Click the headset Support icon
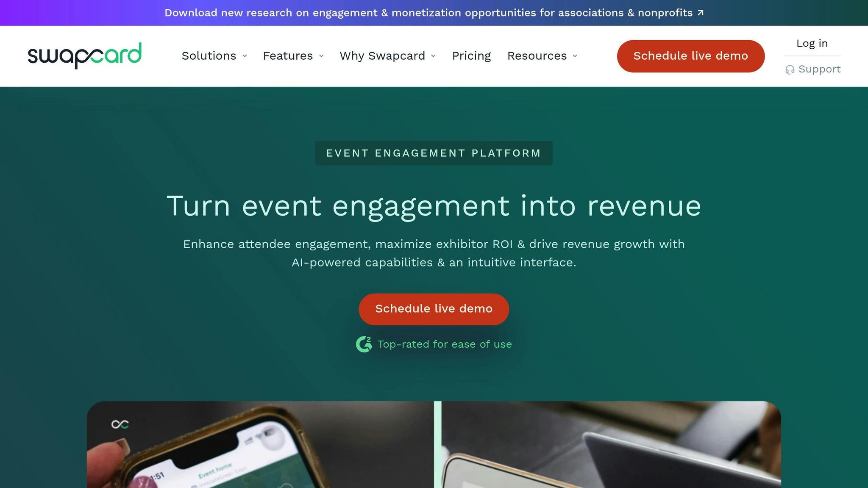Image resolution: width=868 pixels, height=488 pixels. pyautogui.click(x=790, y=69)
